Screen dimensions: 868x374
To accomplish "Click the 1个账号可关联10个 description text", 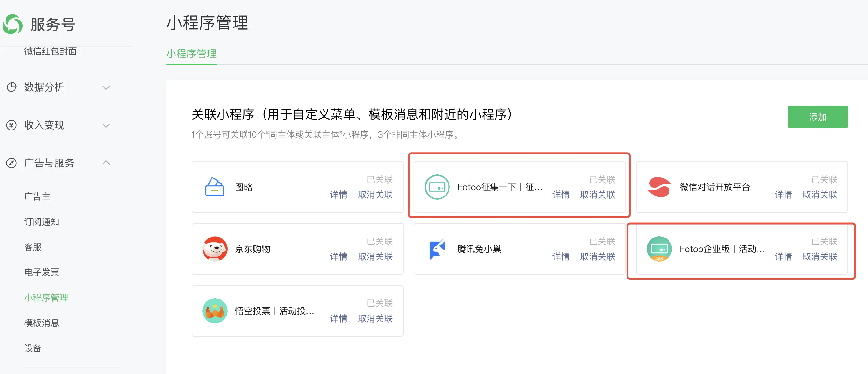I will [326, 135].
